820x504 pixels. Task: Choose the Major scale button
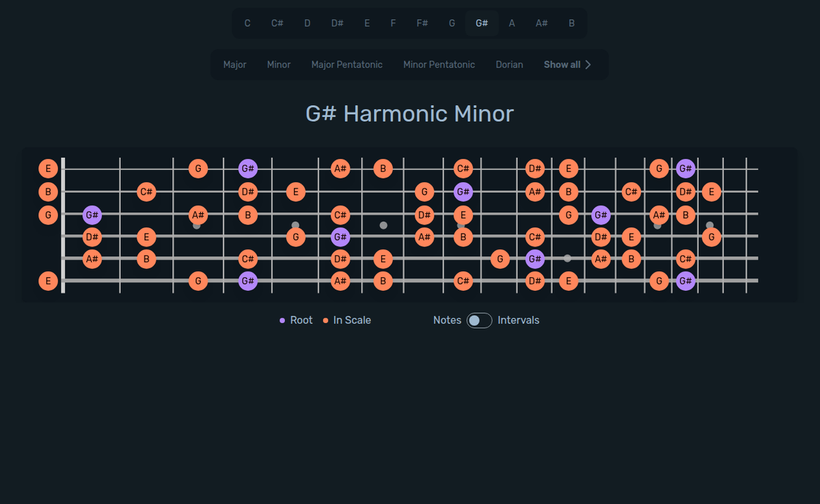coord(235,64)
